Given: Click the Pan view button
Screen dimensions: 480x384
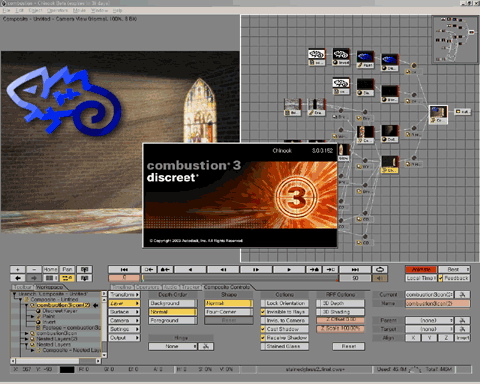Looking at the screenshot, I should (67, 269).
